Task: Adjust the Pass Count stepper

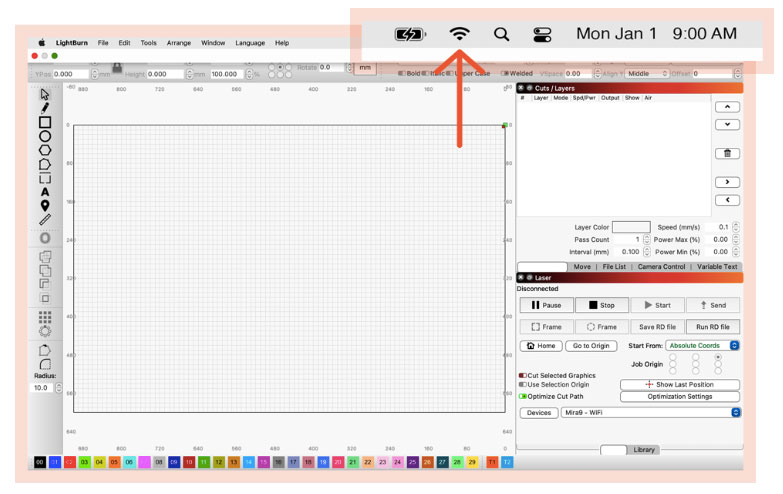Action: (647, 239)
